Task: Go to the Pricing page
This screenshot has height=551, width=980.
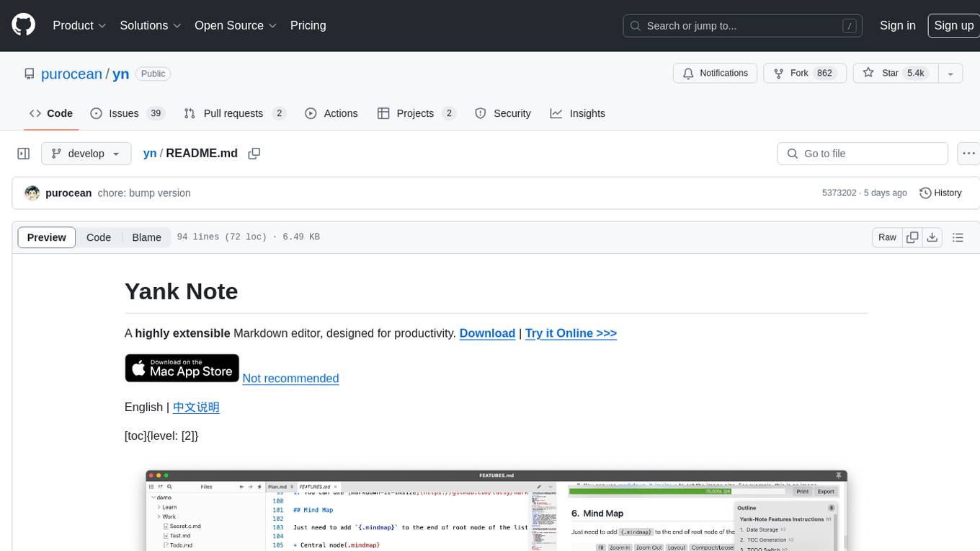Action: pyautogui.click(x=308, y=25)
